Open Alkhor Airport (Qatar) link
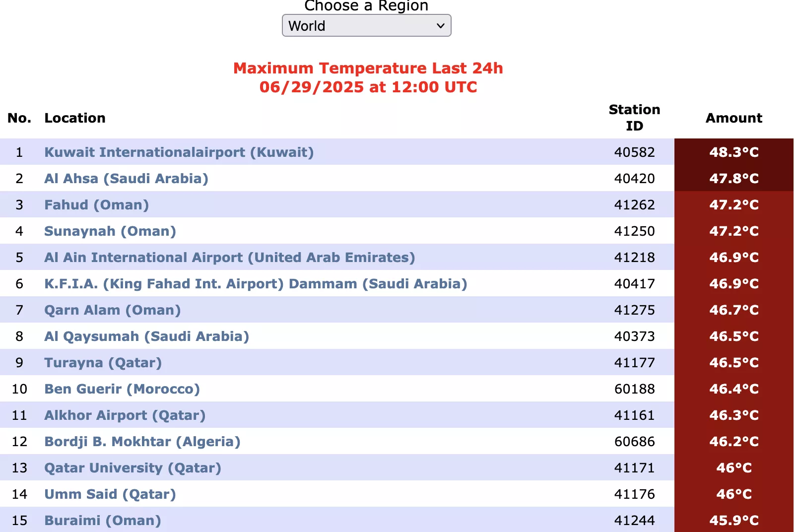799x532 pixels. tap(125, 415)
